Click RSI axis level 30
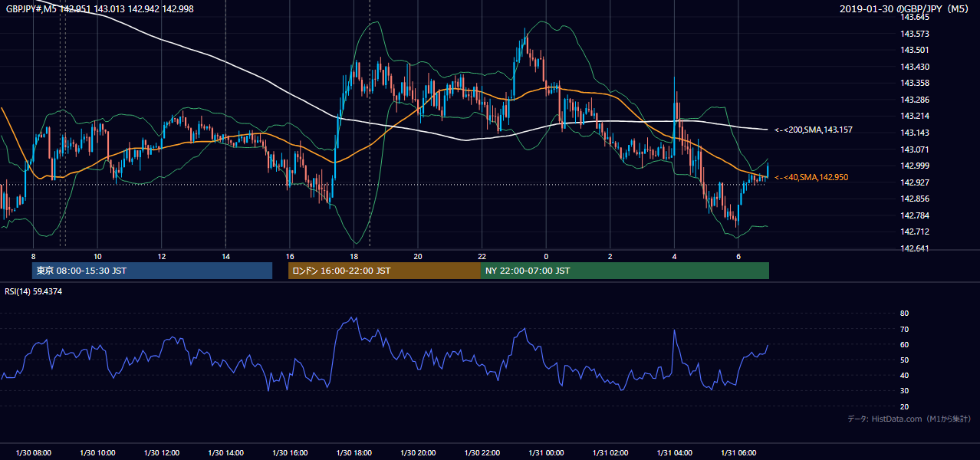The image size is (980, 460). tap(904, 391)
